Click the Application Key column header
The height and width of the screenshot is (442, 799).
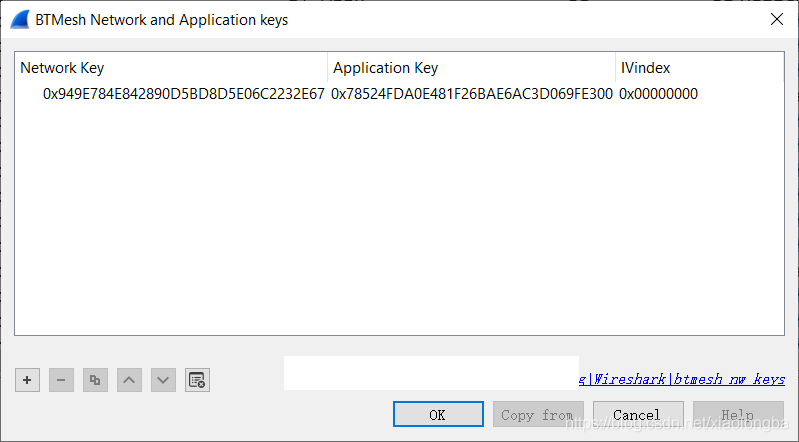[470, 68]
